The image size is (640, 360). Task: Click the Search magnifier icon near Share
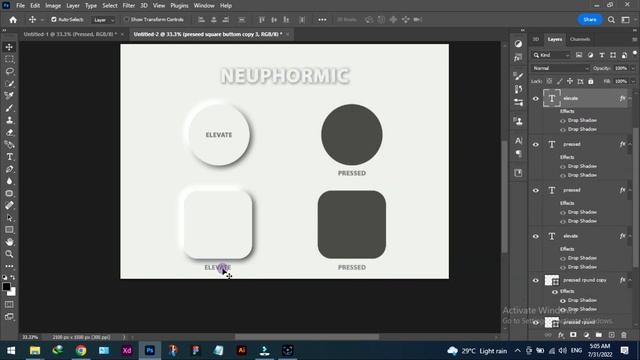[x=611, y=20]
